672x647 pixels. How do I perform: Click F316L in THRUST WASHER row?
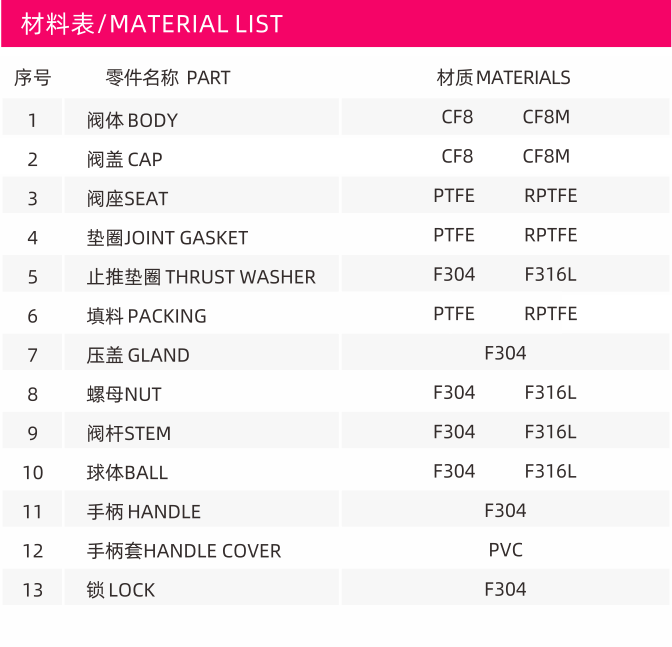[550, 275]
